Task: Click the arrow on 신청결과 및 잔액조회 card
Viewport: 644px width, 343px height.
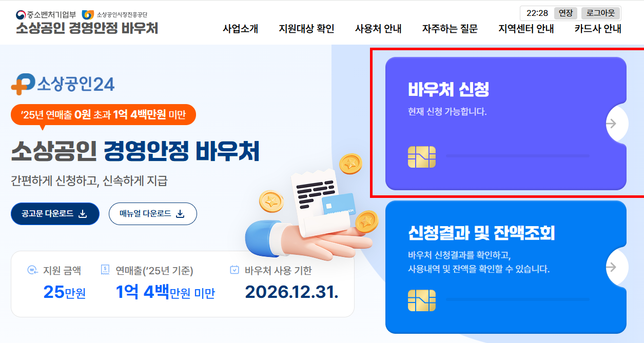Action: click(x=611, y=267)
